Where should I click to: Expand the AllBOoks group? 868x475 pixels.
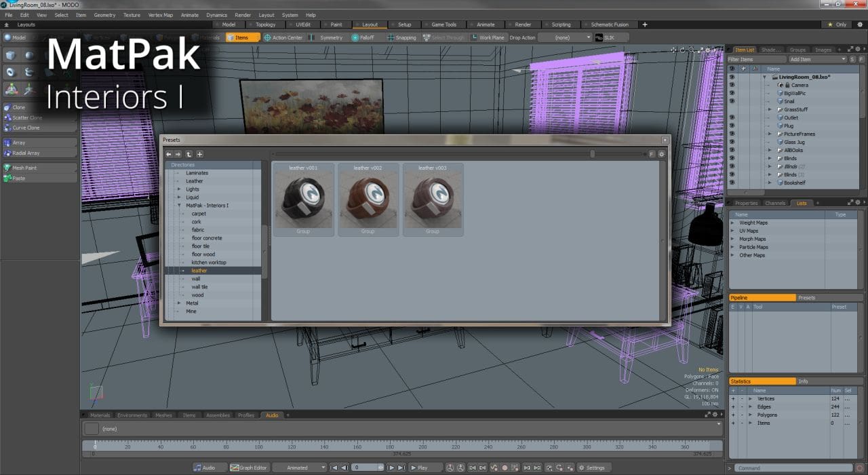pos(770,150)
